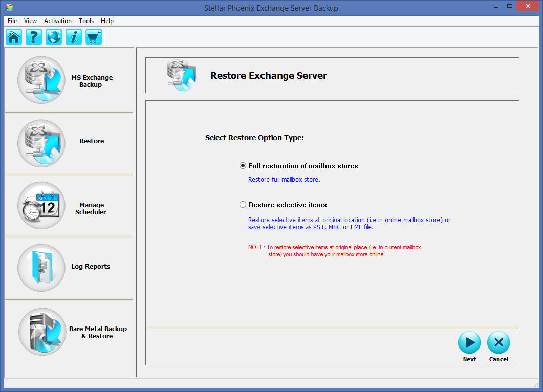
Task: Open MS Exchange Backup in sidebar
Action: [x=41, y=80]
